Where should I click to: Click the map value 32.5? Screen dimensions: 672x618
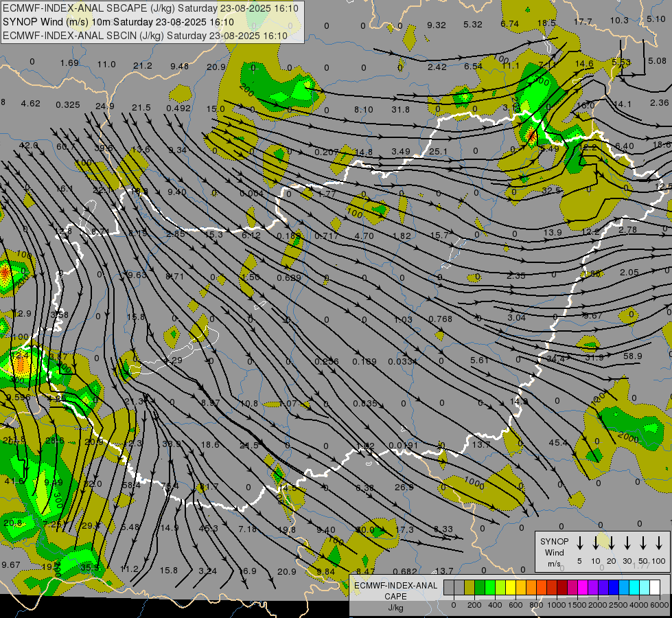[x=551, y=190]
